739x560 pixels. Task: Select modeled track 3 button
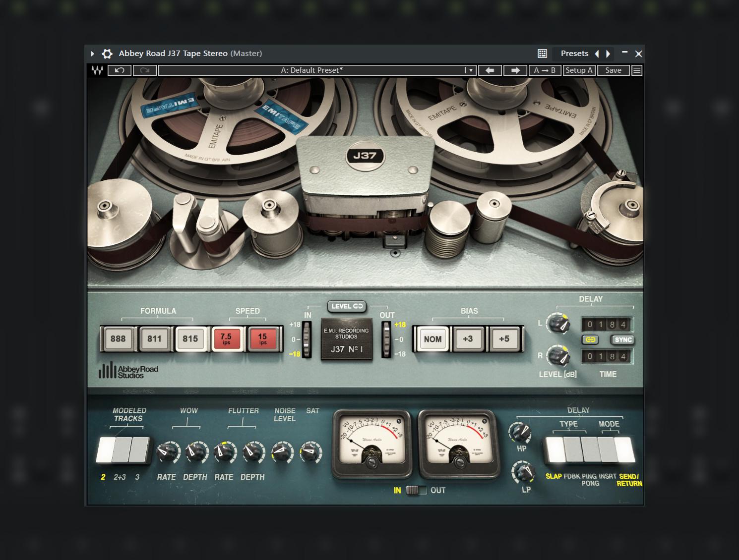coord(140,450)
